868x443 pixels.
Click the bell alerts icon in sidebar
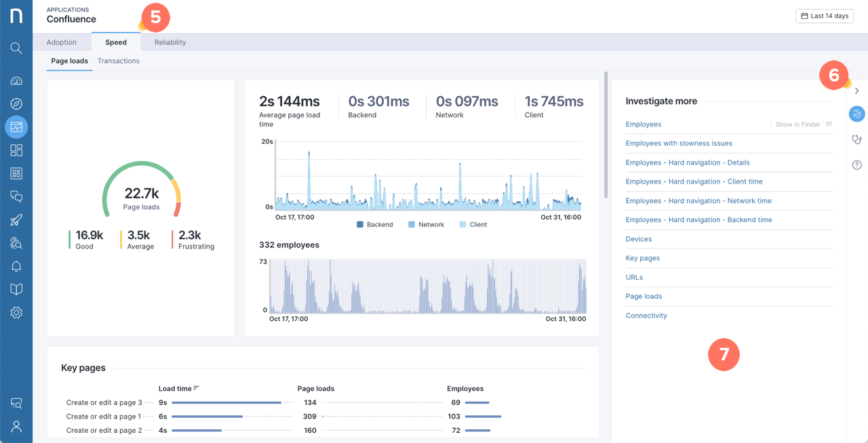(x=16, y=266)
